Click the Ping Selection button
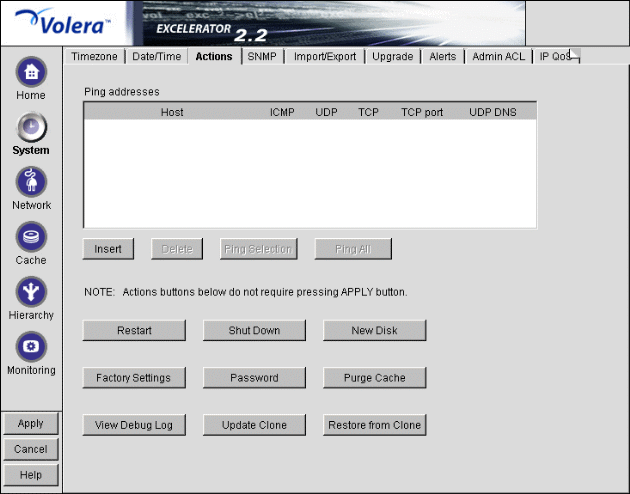This screenshot has width=630, height=494. [x=258, y=249]
